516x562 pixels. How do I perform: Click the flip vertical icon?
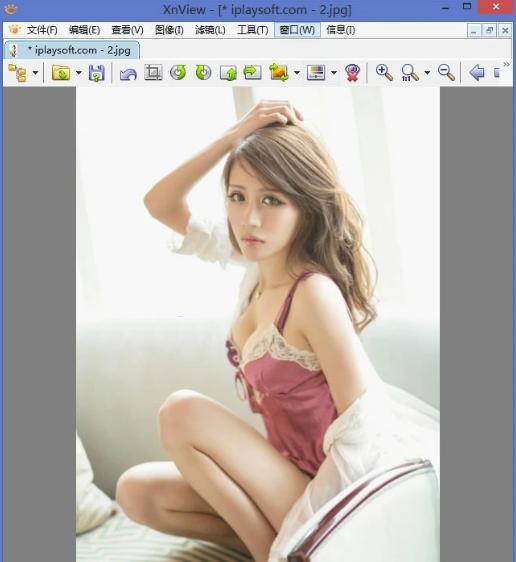[228, 73]
